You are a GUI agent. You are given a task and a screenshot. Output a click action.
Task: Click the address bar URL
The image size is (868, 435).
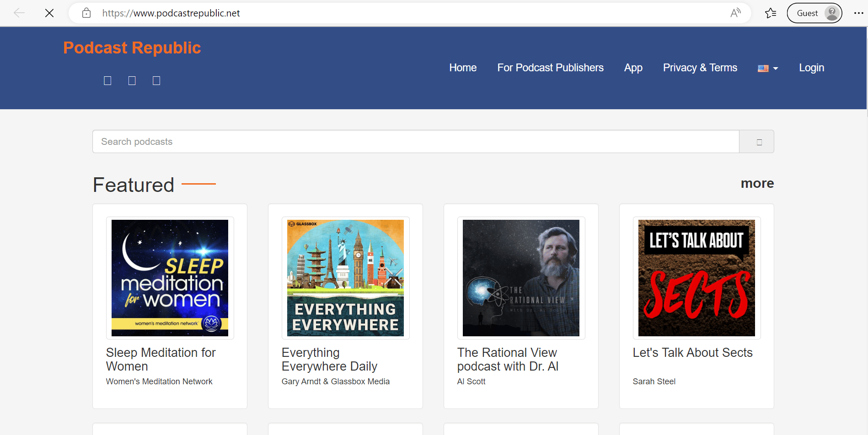point(171,13)
